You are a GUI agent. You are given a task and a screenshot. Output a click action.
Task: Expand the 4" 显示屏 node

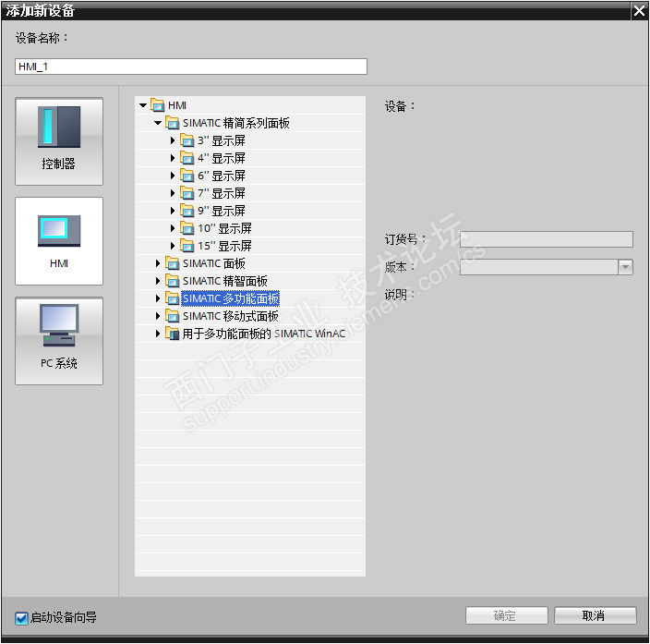[x=173, y=158]
